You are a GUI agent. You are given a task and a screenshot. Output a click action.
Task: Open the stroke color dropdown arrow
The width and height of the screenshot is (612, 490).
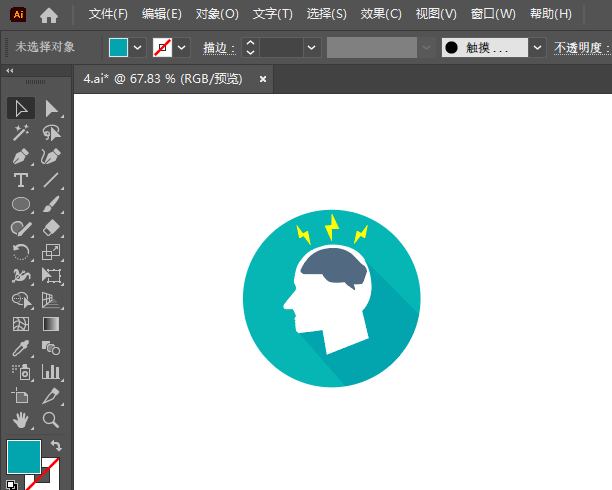pos(181,48)
